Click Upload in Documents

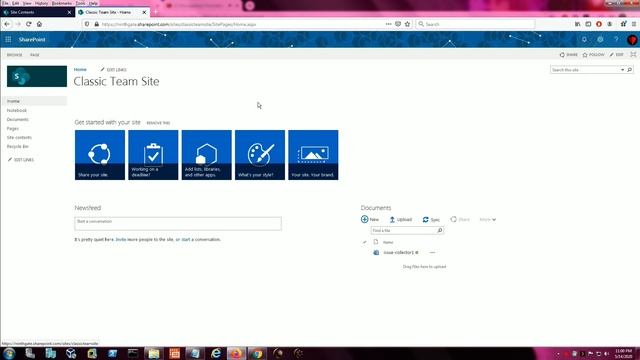point(401,220)
